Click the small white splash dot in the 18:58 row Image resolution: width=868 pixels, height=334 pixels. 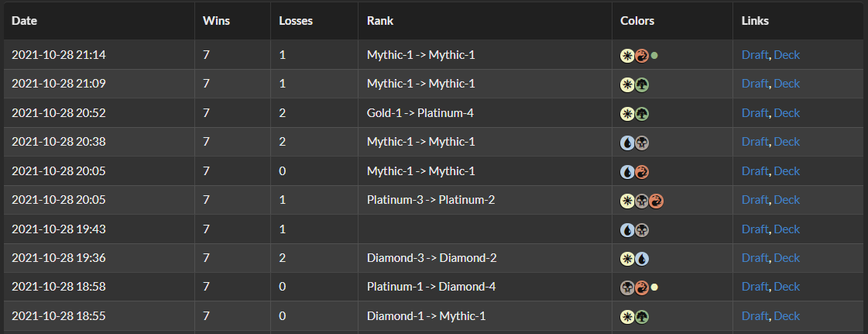coord(654,288)
